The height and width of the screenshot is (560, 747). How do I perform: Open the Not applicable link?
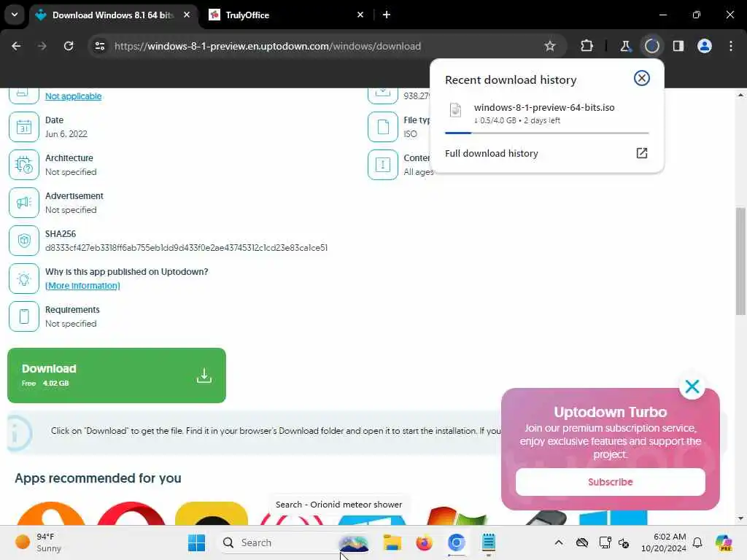[73, 96]
